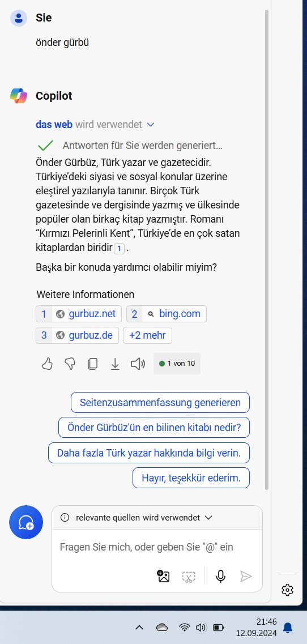Choose 'Hayır, teşekkür ederim.' suggestion
Image resolution: width=307 pixels, height=644 pixels.
tap(191, 477)
